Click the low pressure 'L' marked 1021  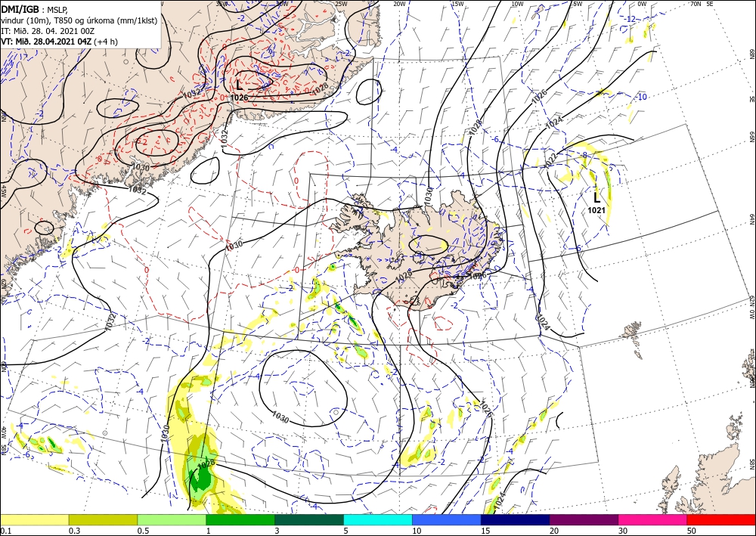pos(597,197)
